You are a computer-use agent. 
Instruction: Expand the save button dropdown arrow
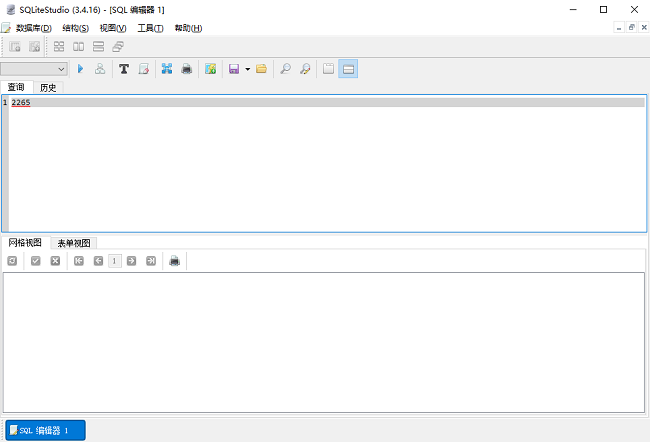[x=247, y=69]
